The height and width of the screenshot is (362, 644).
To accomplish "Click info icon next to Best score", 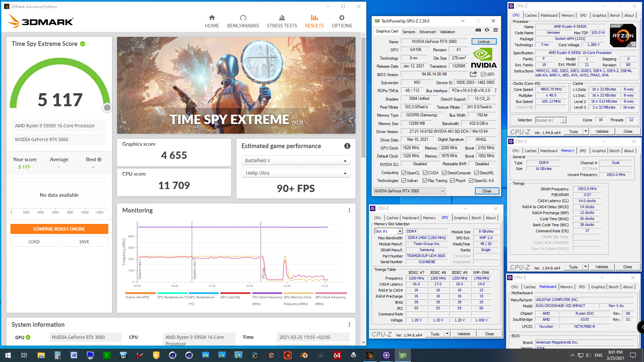I will 99,160.
